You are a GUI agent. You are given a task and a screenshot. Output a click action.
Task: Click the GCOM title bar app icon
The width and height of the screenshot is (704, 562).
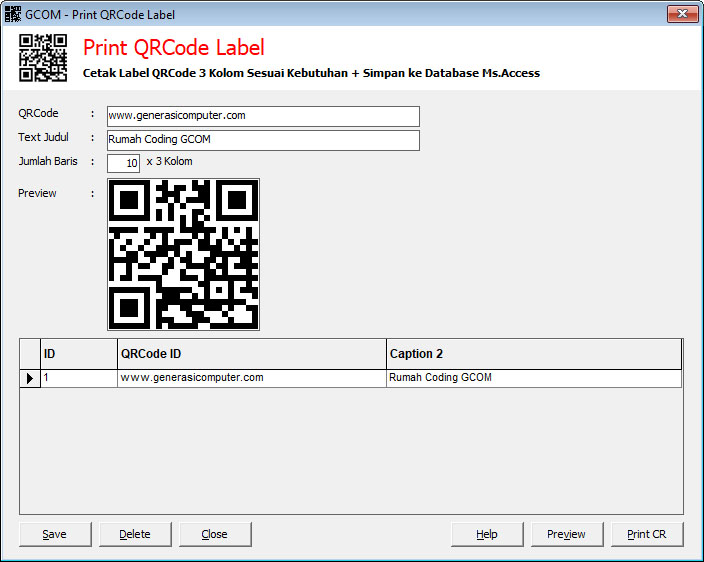pyautogui.click(x=13, y=14)
